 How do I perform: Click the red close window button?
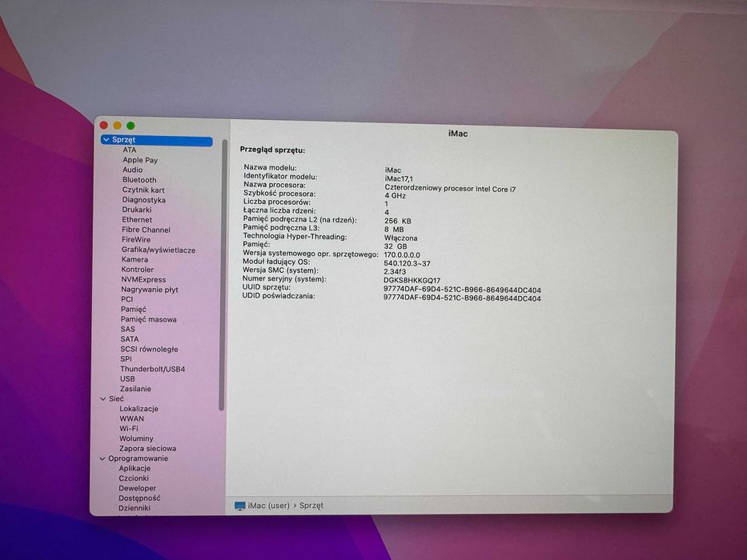pos(104,126)
